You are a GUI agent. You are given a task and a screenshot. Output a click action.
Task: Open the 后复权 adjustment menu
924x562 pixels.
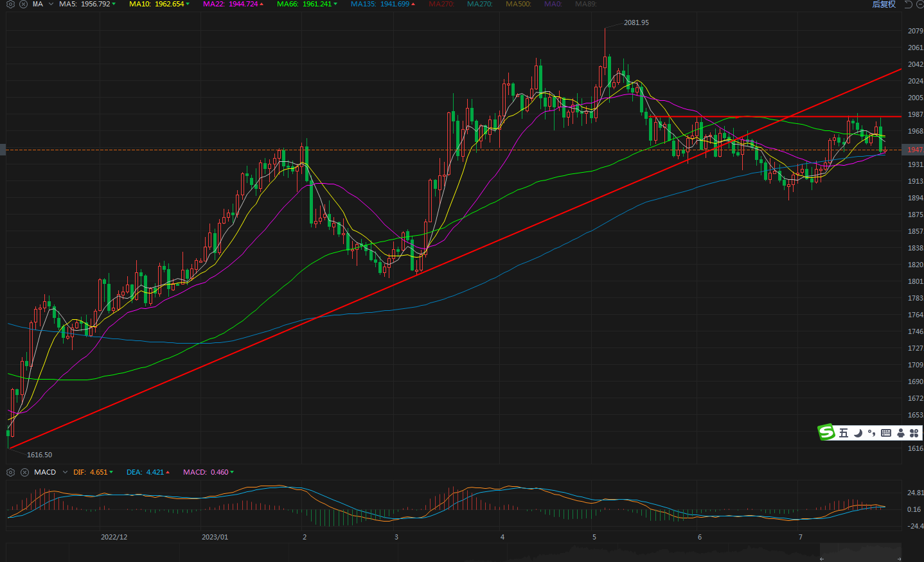pos(884,4)
